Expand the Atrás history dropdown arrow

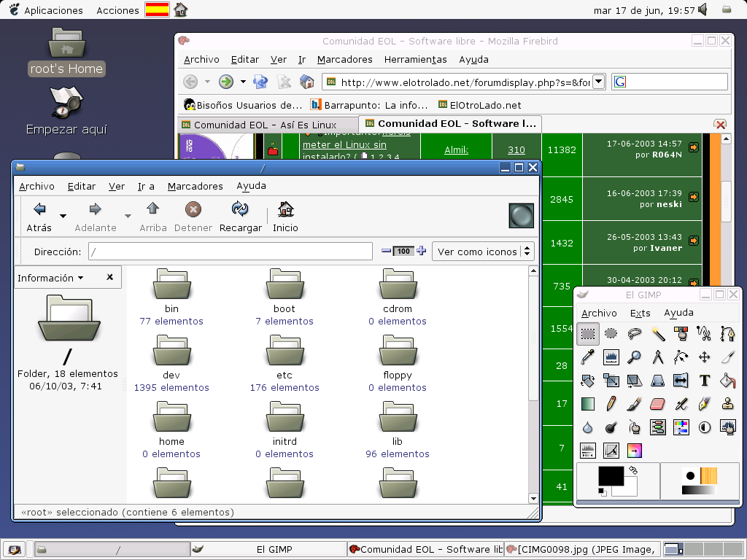click(63, 216)
